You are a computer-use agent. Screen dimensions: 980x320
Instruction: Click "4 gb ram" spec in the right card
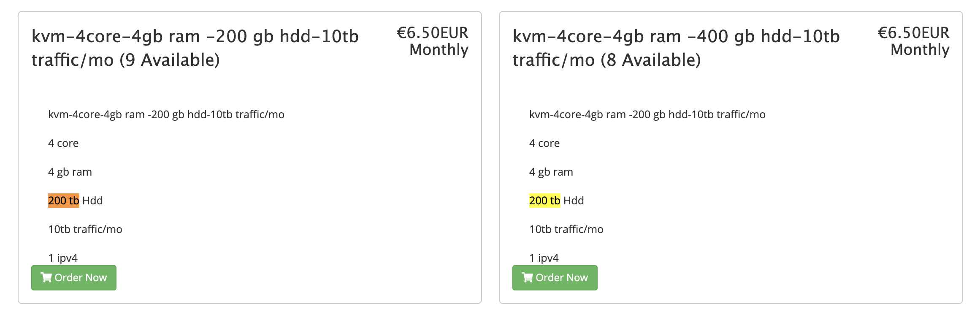pos(551,172)
